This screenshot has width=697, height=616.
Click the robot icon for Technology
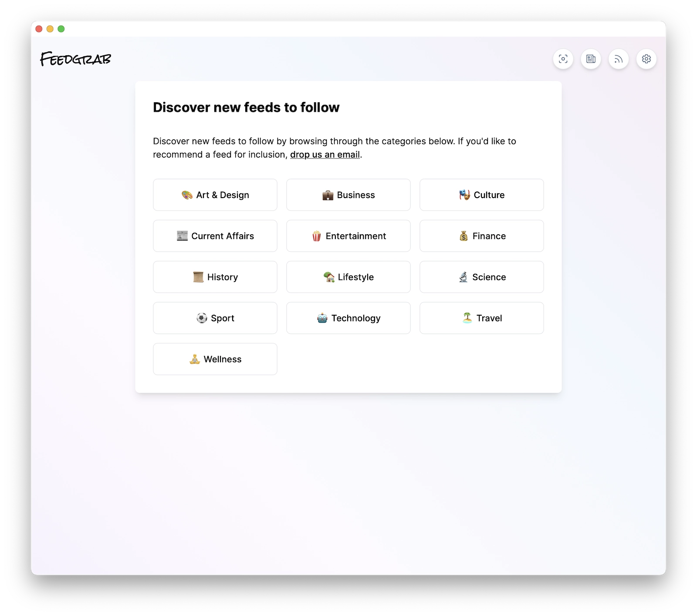[x=322, y=318]
